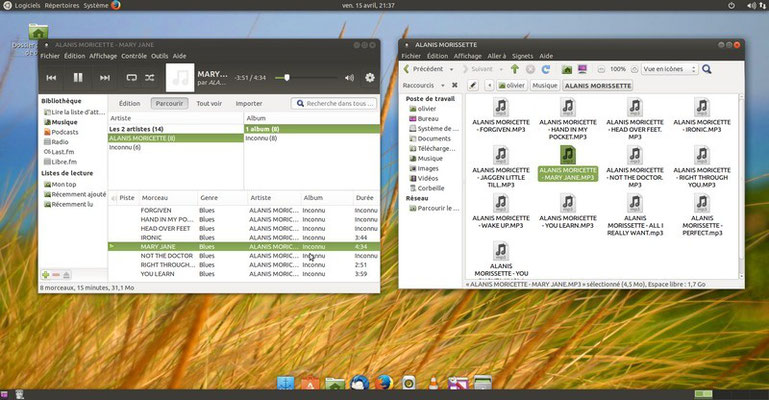This screenshot has width=769, height=400.
Task: Click the Importer button
Action: point(249,103)
